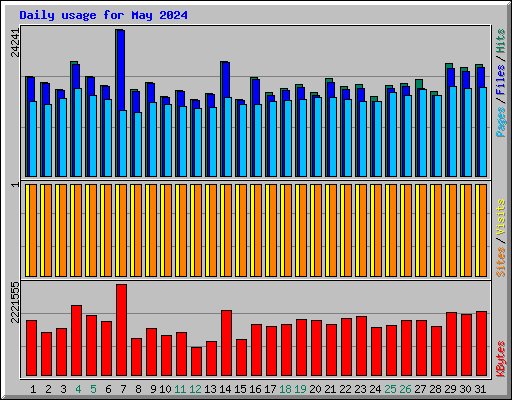Click the red KBytes bar for day 23
Viewport: 512px width, 400px height.
[x=361, y=346]
